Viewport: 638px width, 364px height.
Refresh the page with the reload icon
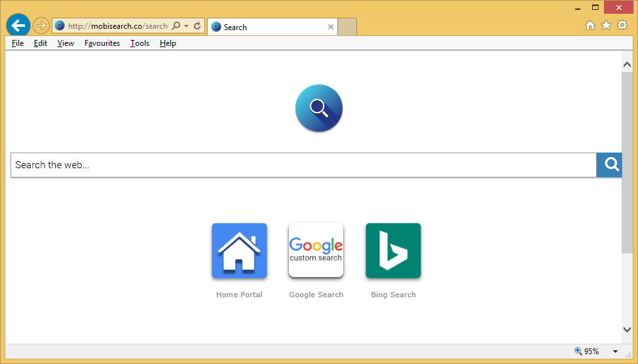tap(197, 26)
